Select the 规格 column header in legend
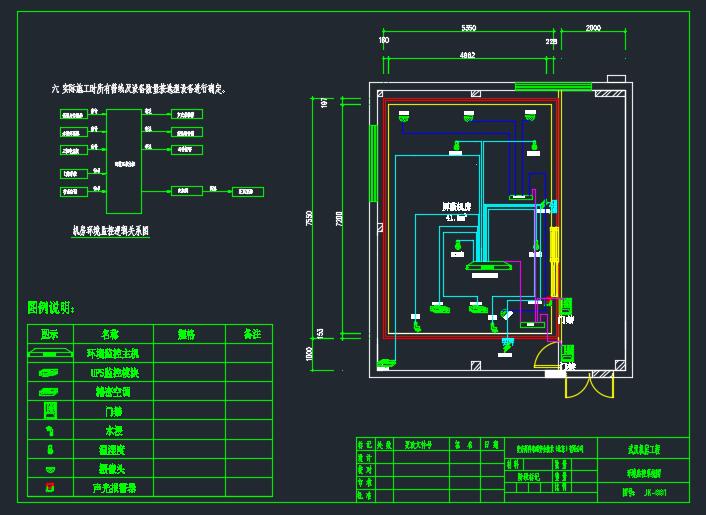Screen dimensions: 706x515 coord(186,334)
